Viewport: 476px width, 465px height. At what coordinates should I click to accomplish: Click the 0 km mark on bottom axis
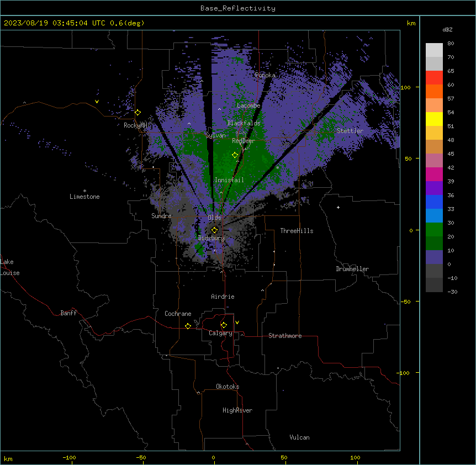click(x=213, y=457)
